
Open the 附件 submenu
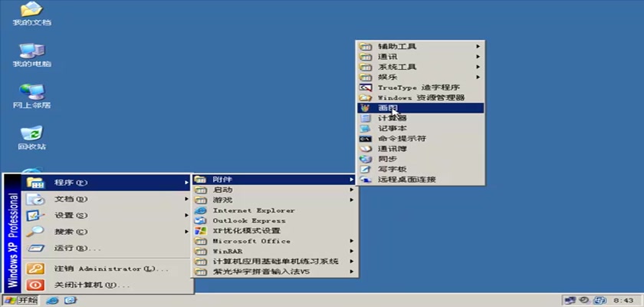coord(274,180)
